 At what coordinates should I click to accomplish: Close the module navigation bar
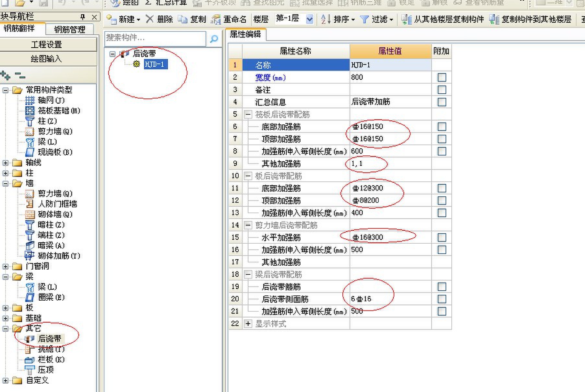[x=94, y=17]
